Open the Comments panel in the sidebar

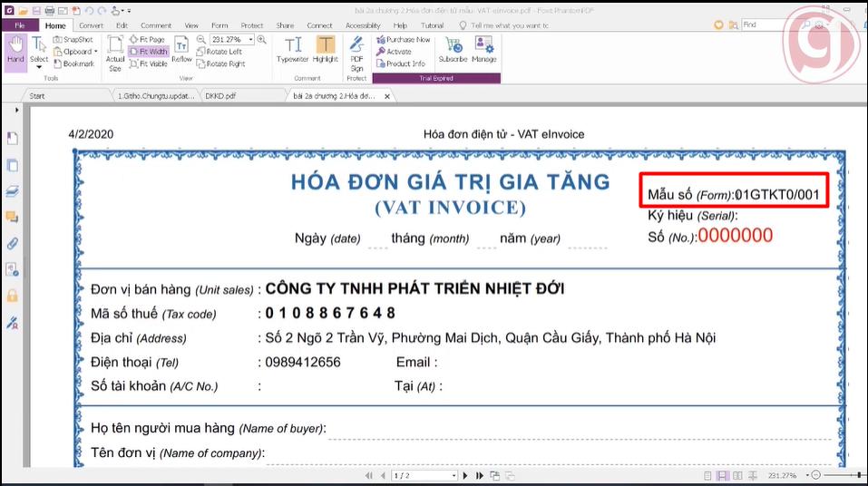pyautogui.click(x=12, y=217)
